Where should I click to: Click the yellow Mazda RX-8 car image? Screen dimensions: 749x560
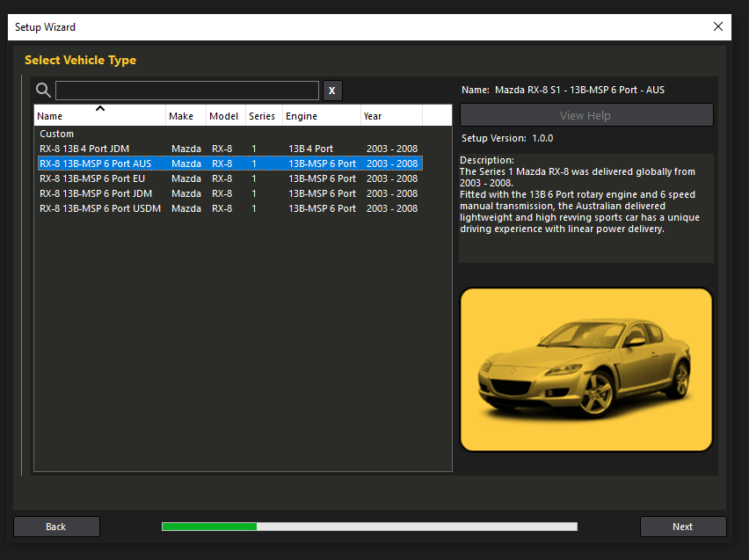point(586,369)
